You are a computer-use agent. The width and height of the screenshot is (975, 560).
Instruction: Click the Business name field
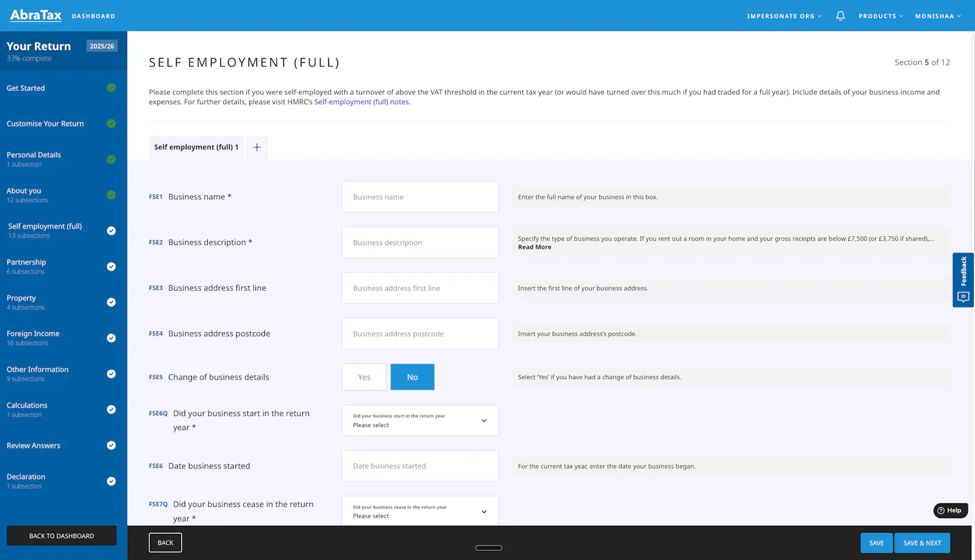(x=420, y=197)
